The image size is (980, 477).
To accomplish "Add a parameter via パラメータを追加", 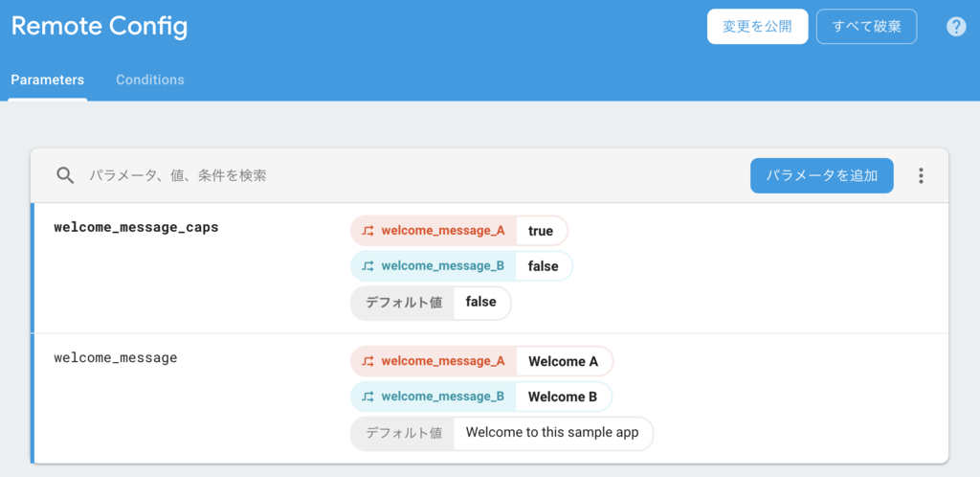I will point(822,175).
